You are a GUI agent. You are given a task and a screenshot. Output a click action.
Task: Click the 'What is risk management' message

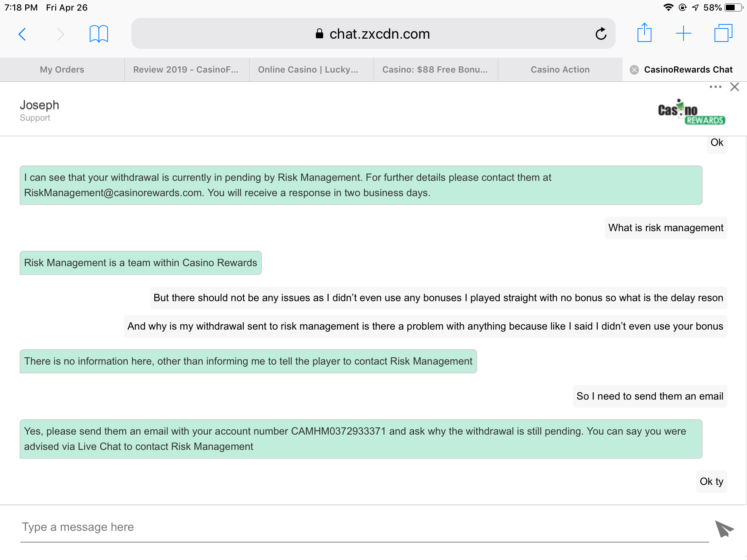666,228
